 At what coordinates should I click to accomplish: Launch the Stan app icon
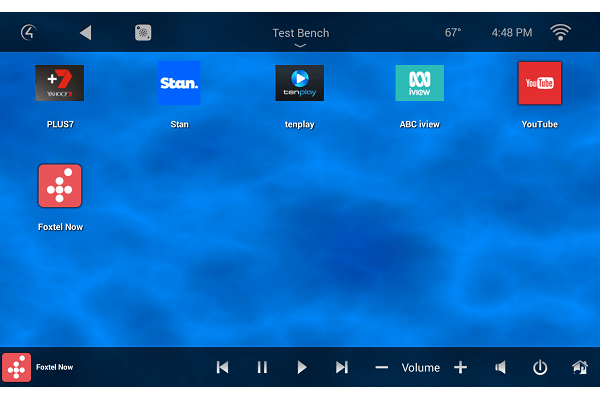coord(179,83)
